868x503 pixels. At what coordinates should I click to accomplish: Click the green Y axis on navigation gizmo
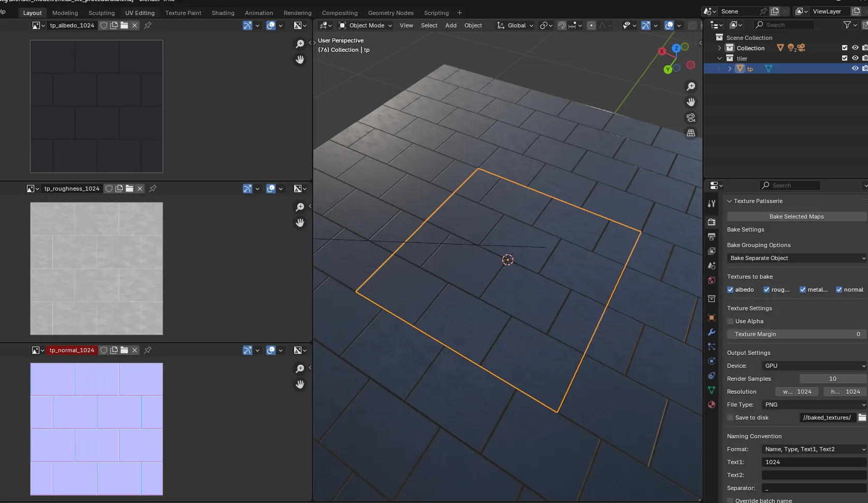[x=668, y=69]
